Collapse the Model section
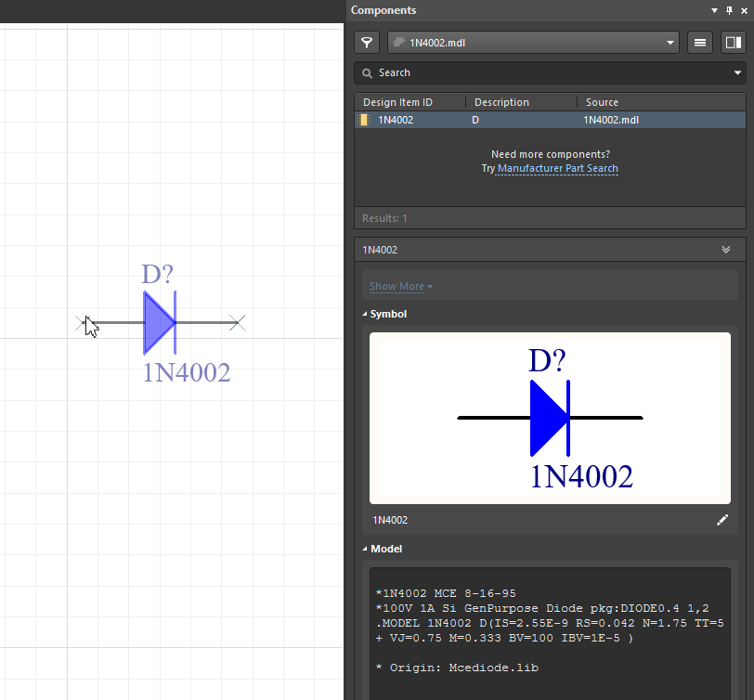The height and width of the screenshot is (700, 754). coord(365,549)
